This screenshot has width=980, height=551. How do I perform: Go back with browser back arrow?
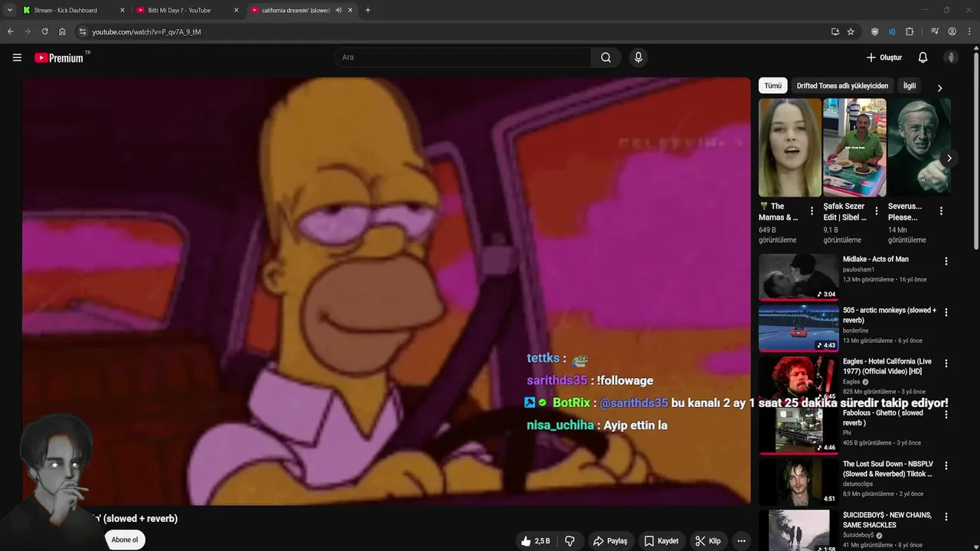10,31
